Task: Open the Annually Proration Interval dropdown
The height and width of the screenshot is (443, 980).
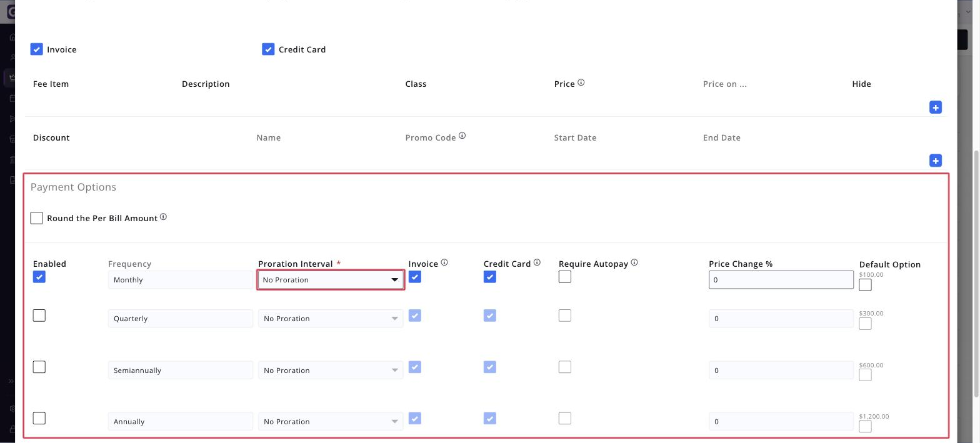Action: point(331,421)
